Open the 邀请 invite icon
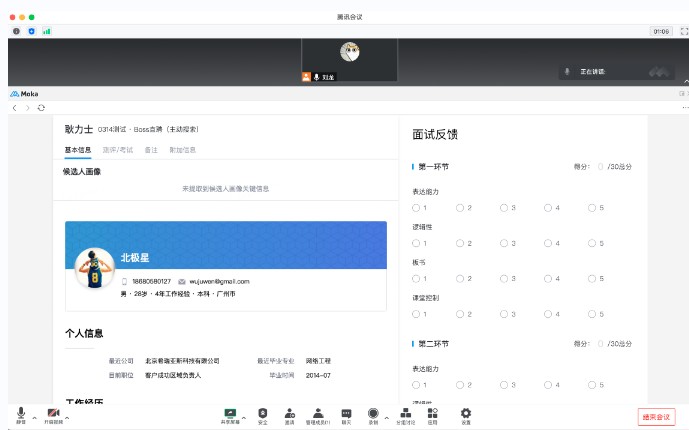 pos(289,413)
